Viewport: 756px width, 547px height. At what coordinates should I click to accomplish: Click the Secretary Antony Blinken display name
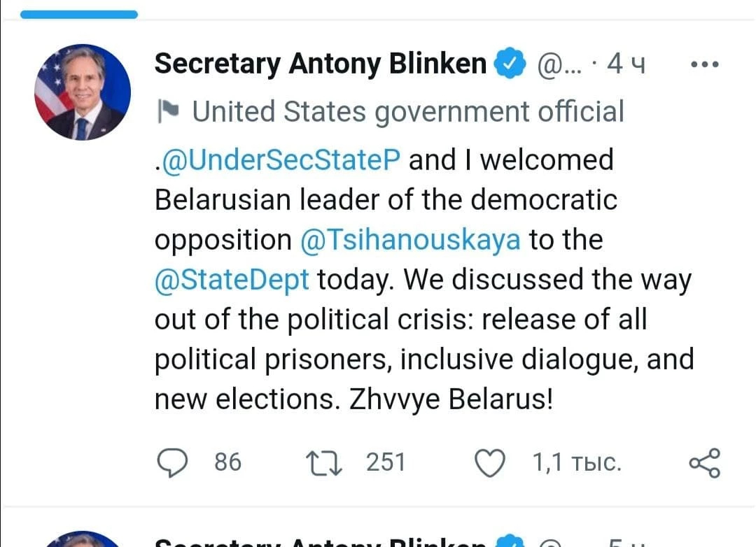click(x=321, y=64)
